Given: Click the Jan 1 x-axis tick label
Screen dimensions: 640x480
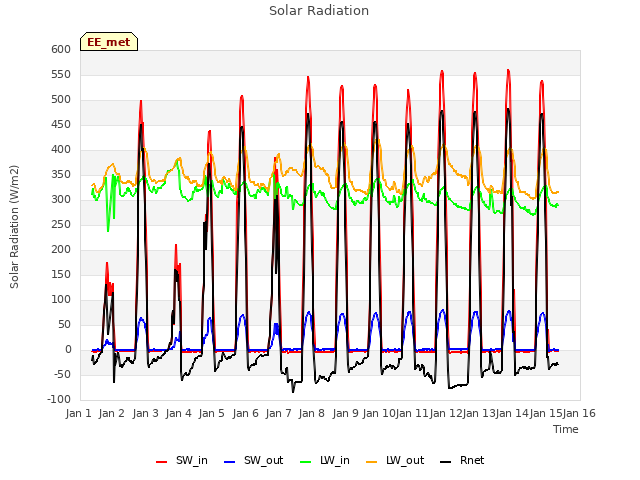Looking at the screenshot, I should tap(78, 413).
